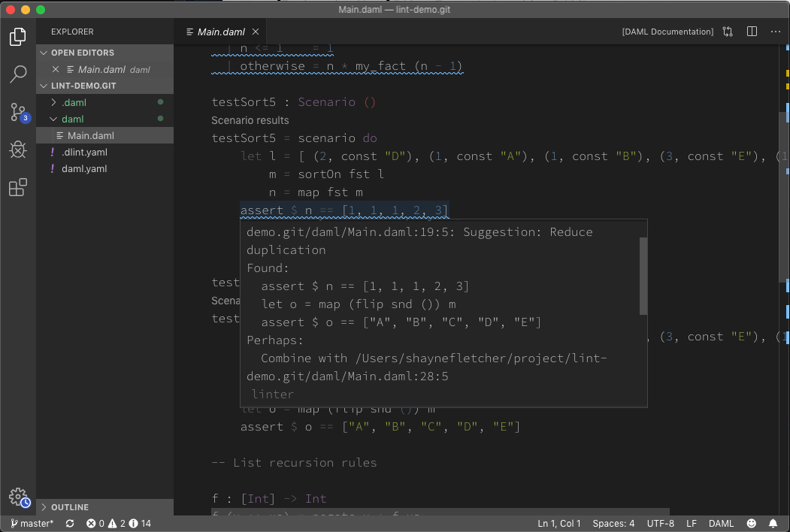Click the 'testSort5 = scenario do' line
Viewport: 790px width, 532px height.
tap(294, 138)
